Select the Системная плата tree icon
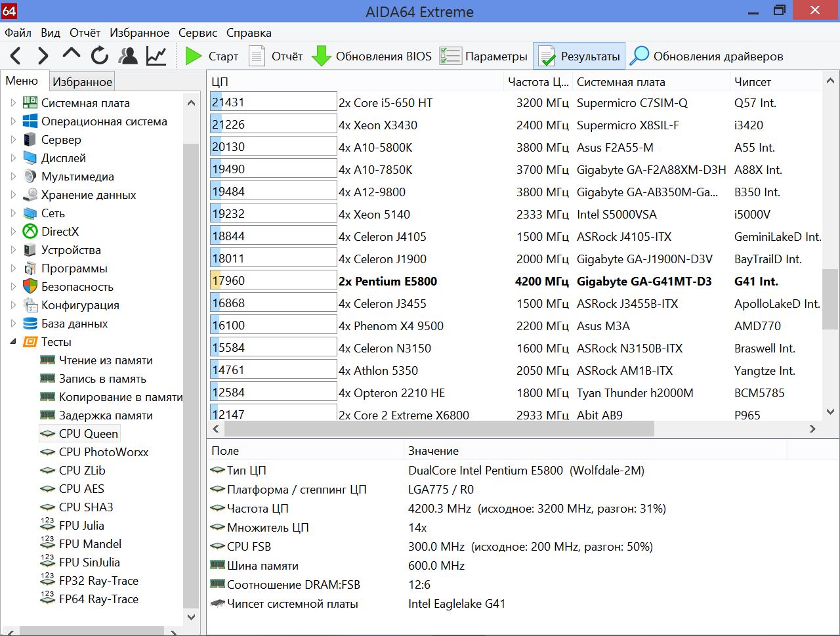 pyautogui.click(x=30, y=103)
